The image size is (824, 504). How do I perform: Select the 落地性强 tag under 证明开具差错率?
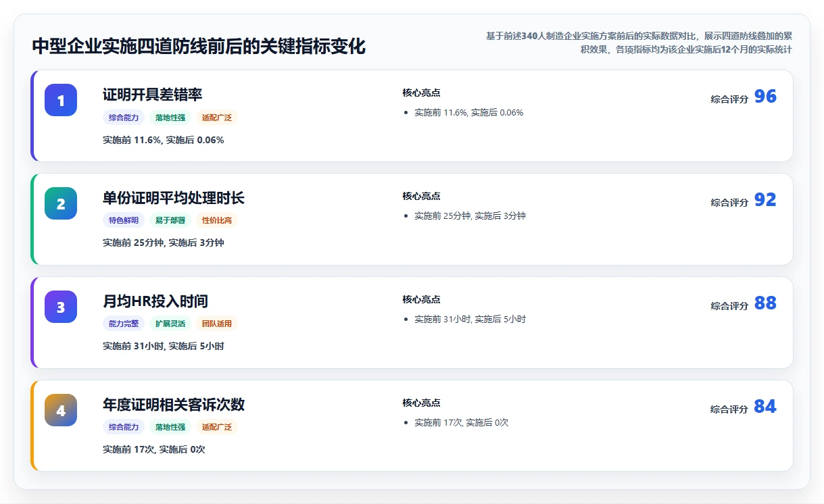click(170, 118)
